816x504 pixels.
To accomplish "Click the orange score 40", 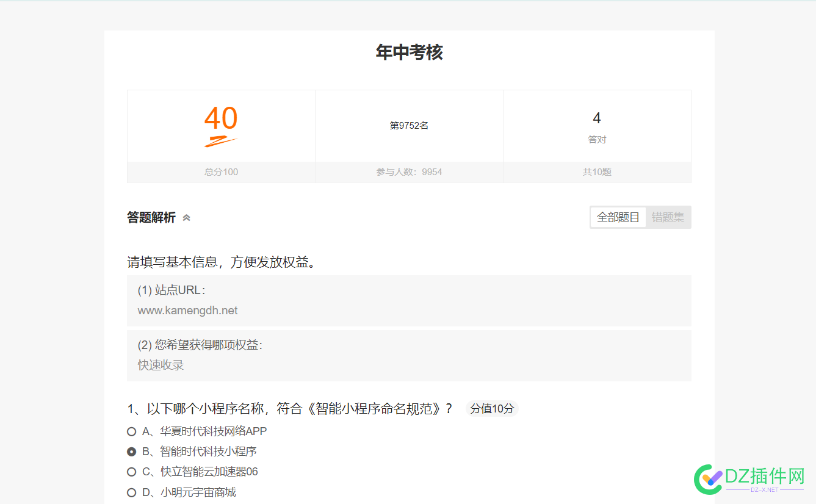I will point(221,118).
